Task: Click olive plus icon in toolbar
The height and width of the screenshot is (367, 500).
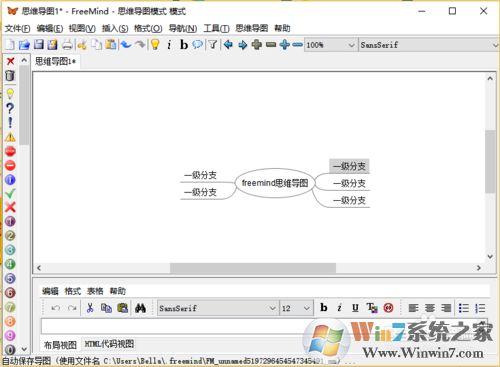Action: point(257,44)
